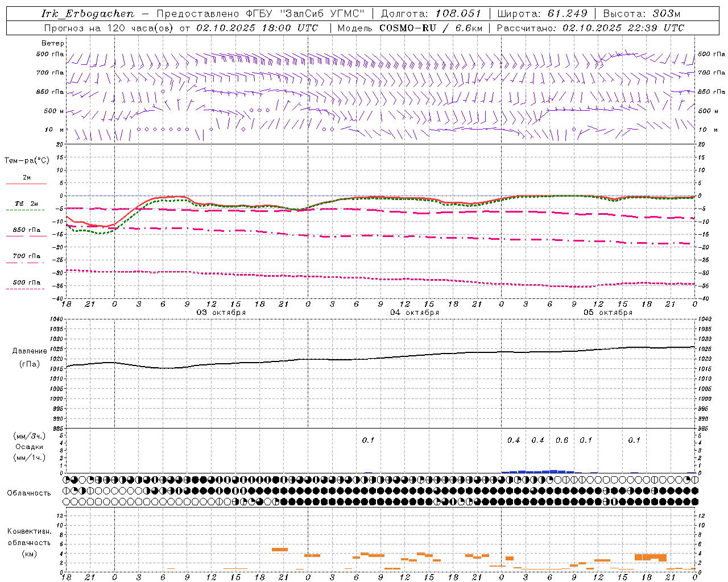Click the 985 pressure tick on right axis
728x582 pixels.
(704, 429)
